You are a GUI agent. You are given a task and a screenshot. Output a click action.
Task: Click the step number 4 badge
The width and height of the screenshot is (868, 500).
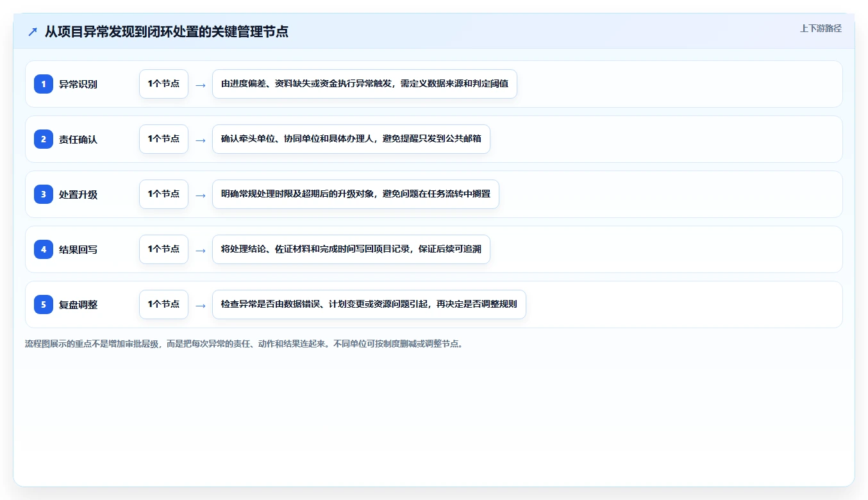click(x=44, y=249)
